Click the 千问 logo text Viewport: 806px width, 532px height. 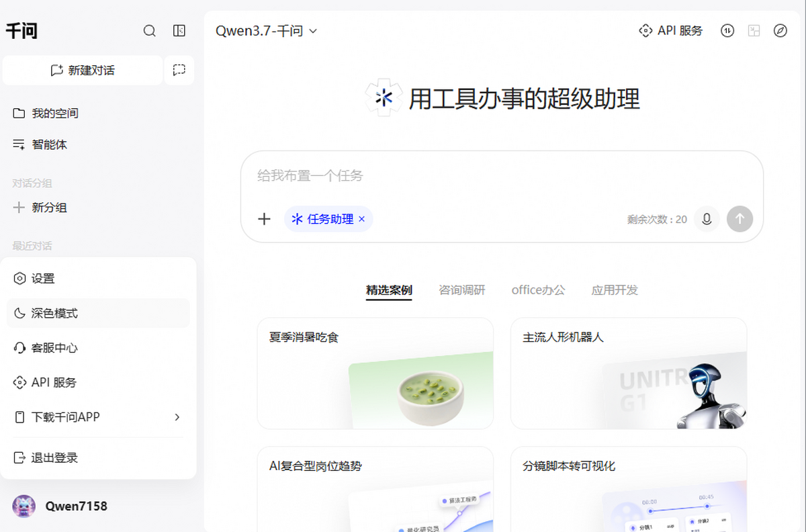pos(21,31)
